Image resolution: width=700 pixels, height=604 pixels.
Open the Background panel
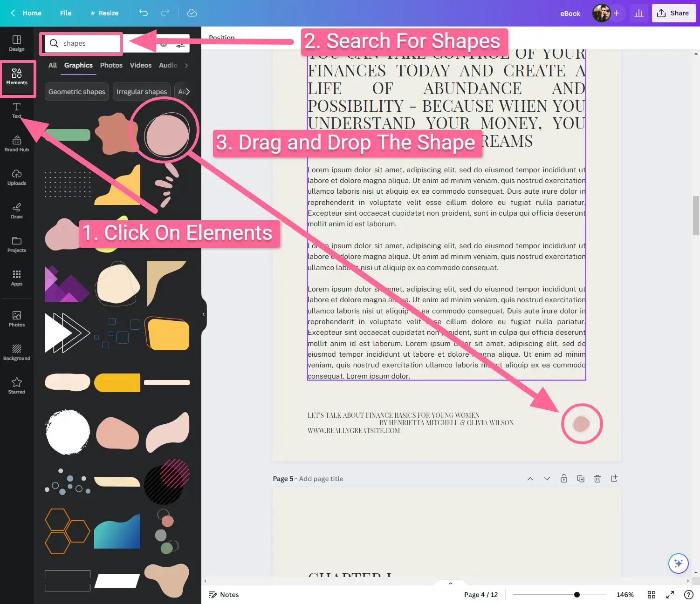17,353
